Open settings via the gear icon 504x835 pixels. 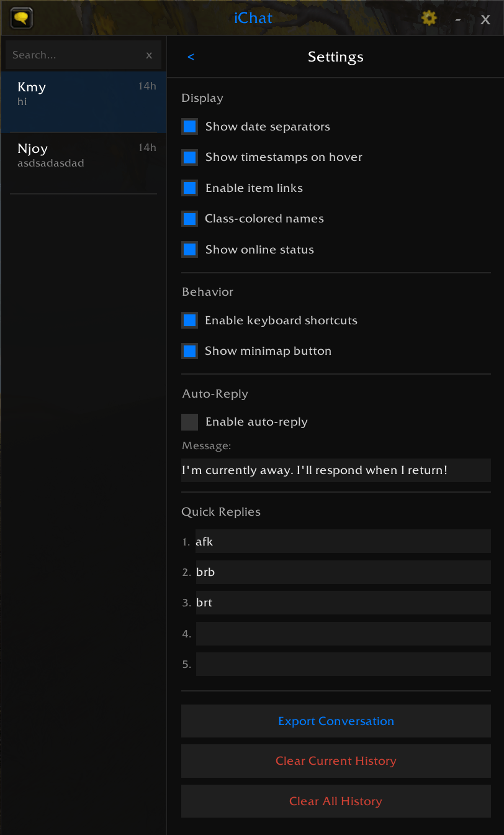429,17
